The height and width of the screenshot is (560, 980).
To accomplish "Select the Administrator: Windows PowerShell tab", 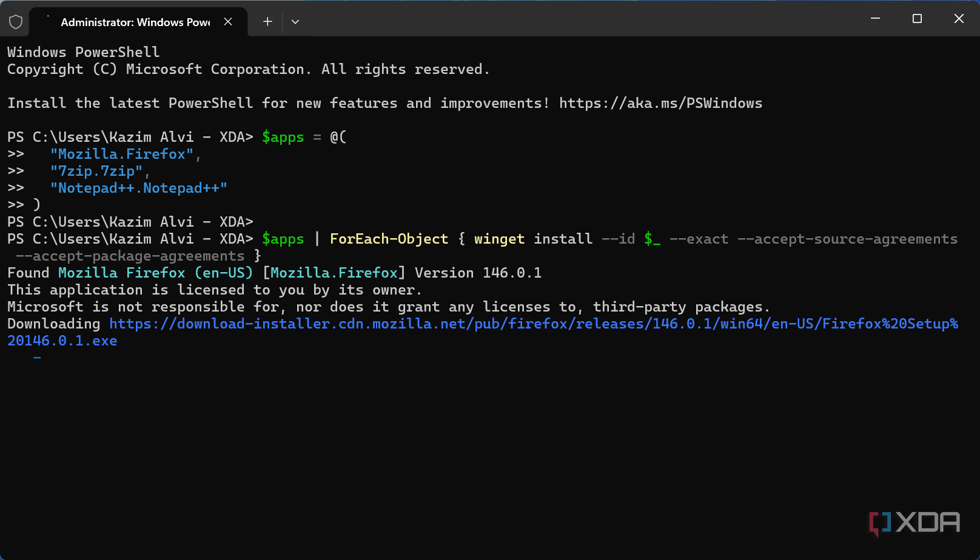I will [x=138, y=22].
